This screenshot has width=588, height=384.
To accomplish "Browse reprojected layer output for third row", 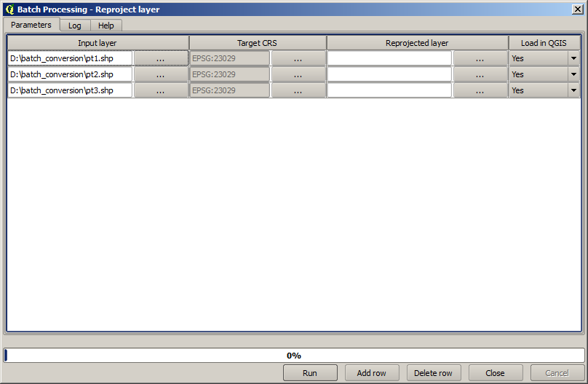I will (480, 90).
